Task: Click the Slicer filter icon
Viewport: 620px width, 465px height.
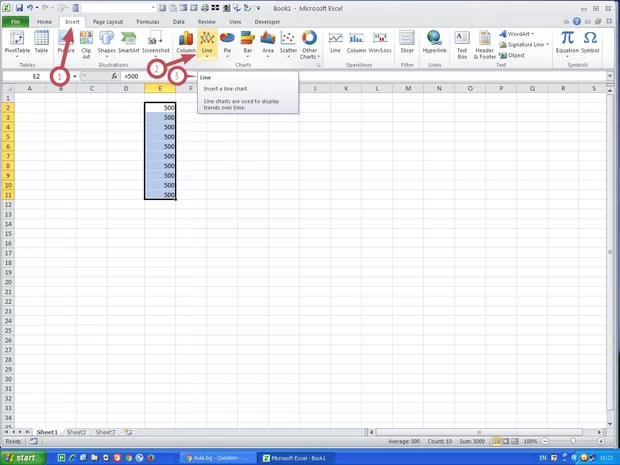Action: pos(407,42)
